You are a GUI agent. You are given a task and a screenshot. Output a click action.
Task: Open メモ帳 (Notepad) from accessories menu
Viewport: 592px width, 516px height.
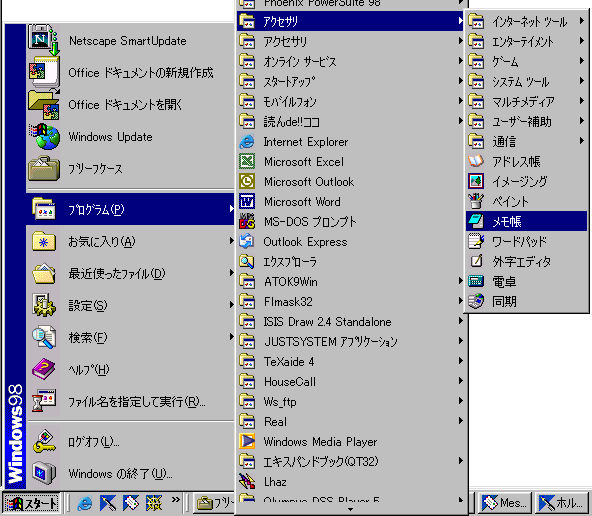pos(526,221)
